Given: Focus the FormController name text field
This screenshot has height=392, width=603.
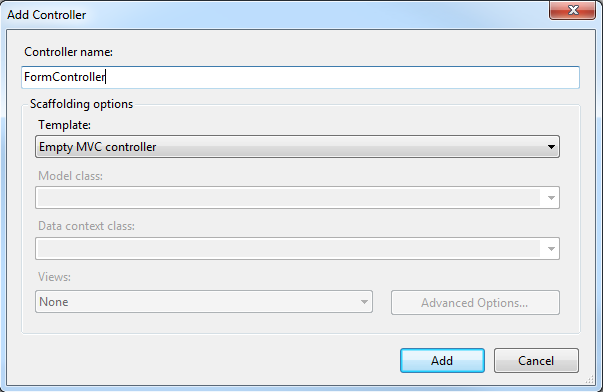Looking at the screenshot, I should pyautogui.click(x=300, y=77).
